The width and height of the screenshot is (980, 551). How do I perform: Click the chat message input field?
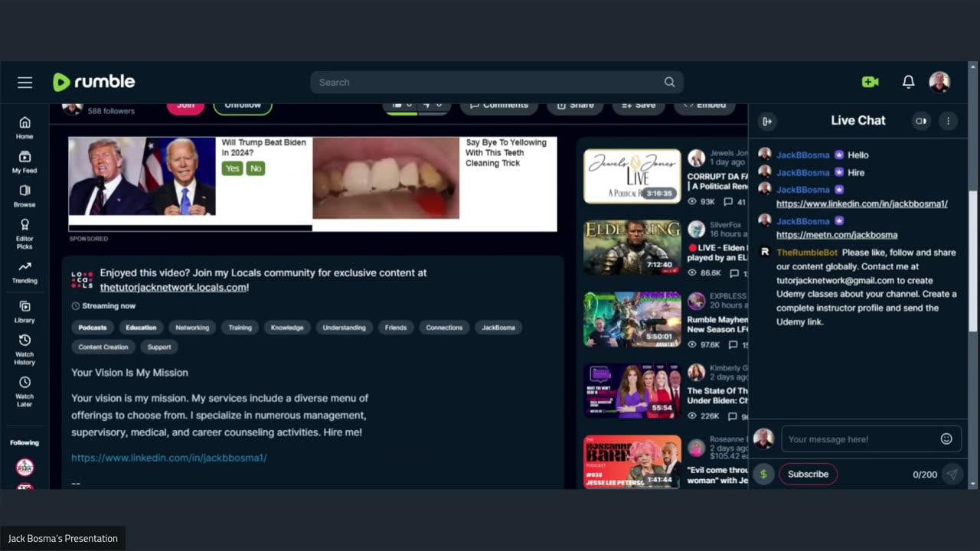coord(871,439)
